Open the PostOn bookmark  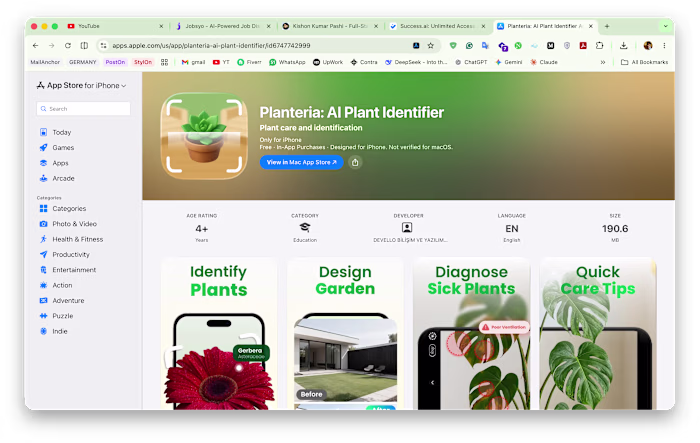115,62
